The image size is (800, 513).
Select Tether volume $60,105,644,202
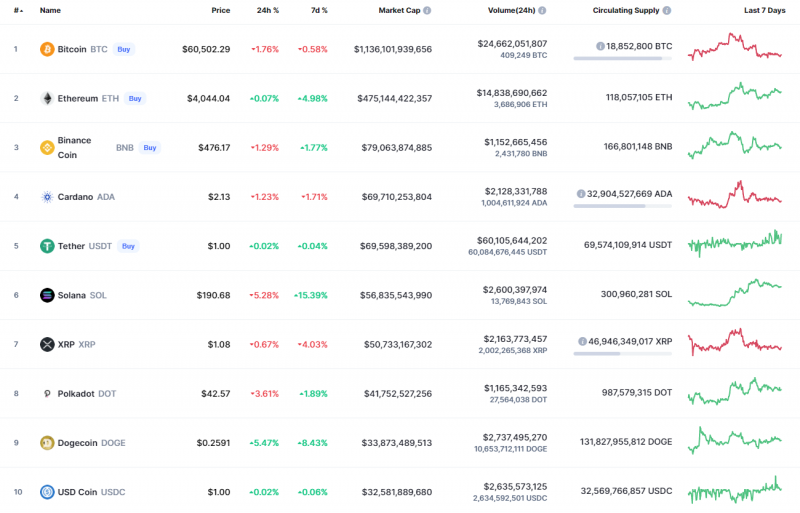tap(512, 240)
